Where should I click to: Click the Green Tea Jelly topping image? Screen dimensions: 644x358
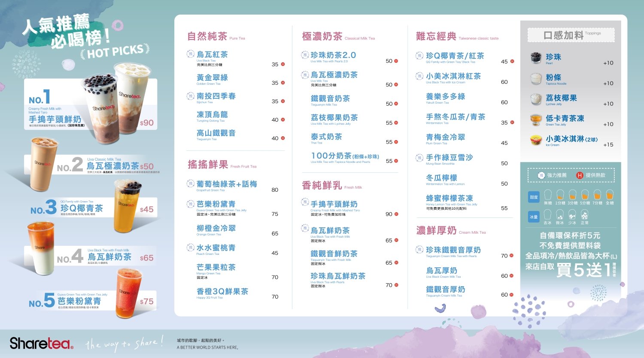tap(536, 119)
